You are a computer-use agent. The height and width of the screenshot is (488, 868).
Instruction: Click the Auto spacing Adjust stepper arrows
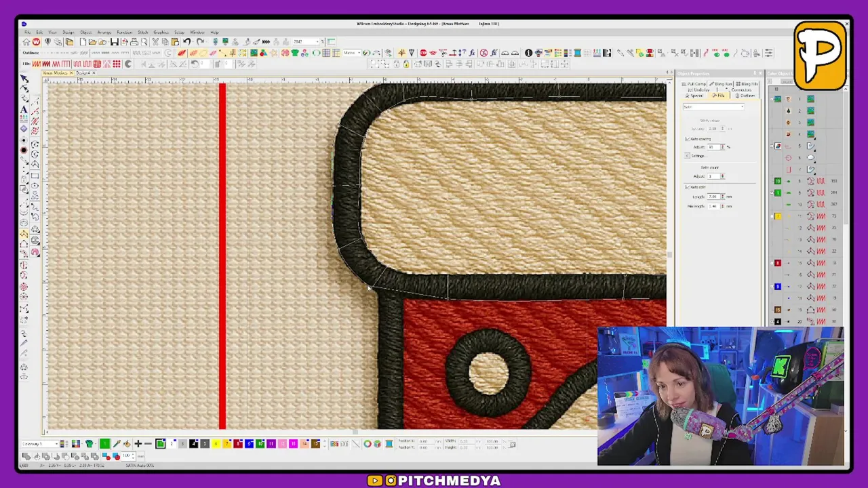coord(723,147)
